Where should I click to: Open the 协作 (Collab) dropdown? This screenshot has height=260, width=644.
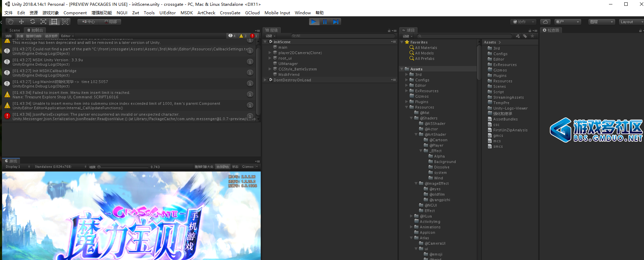pos(523,22)
